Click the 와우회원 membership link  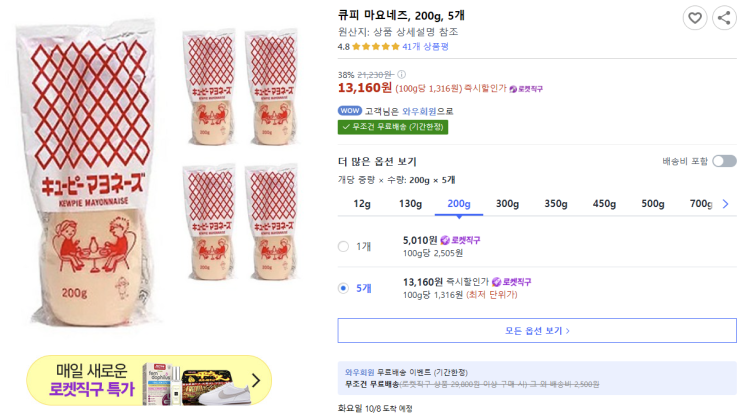(418, 111)
